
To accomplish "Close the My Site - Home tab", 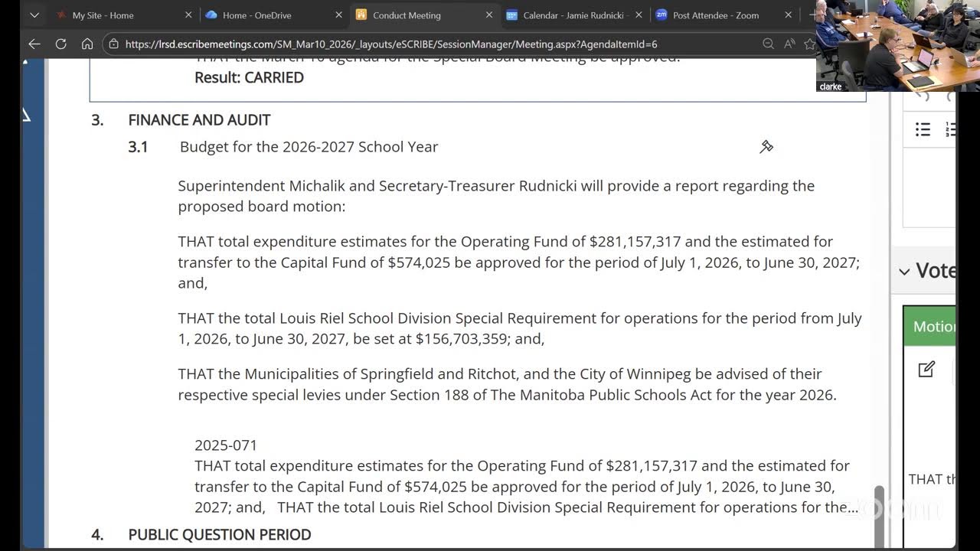I will pyautogui.click(x=188, y=15).
